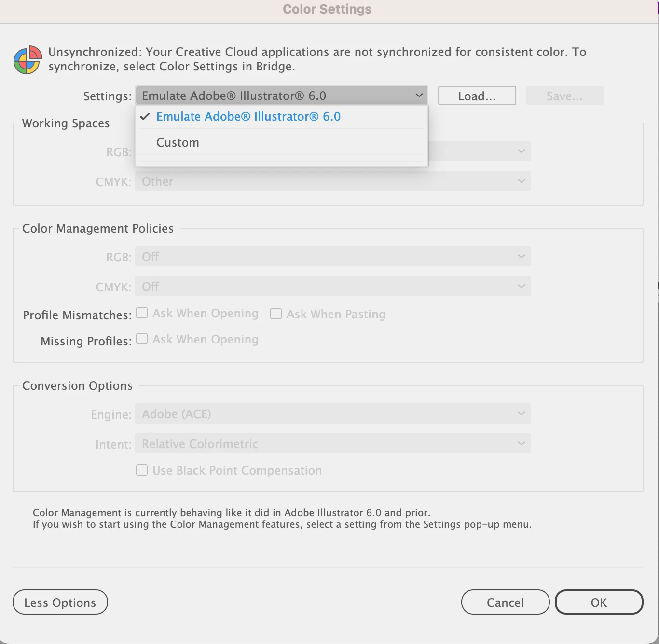The height and width of the screenshot is (644, 659).
Task: Open Color Management Policies RGB dropdown
Action: (x=333, y=256)
